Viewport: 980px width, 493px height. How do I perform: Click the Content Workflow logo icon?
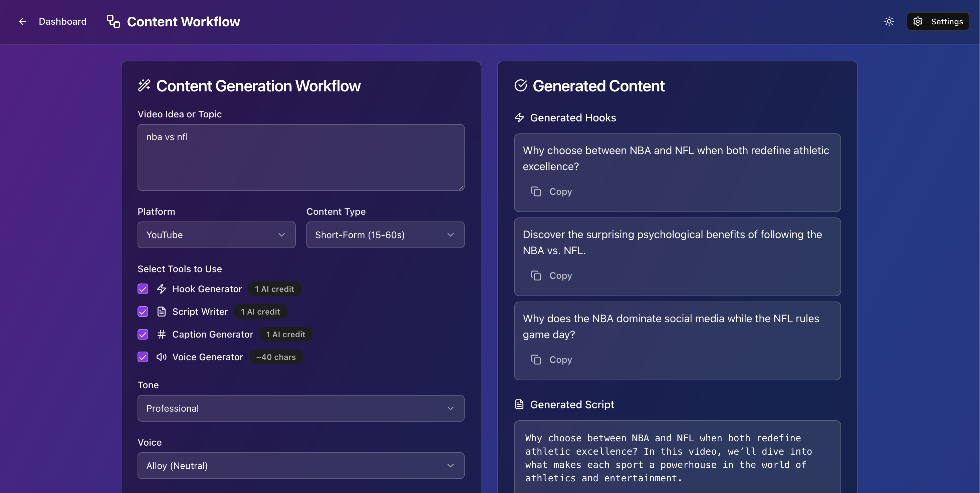pyautogui.click(x=113, y=22)
